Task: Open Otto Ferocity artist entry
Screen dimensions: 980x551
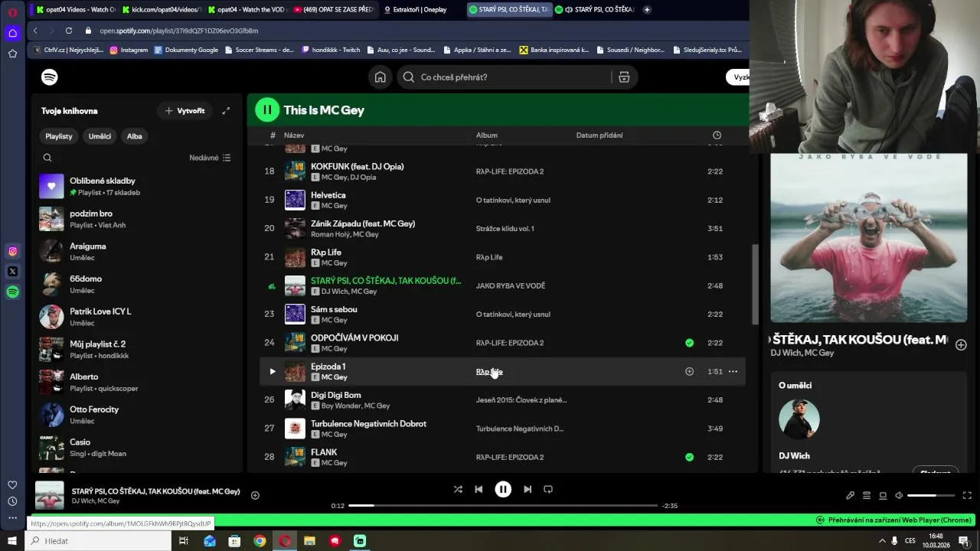Action: 138,415
